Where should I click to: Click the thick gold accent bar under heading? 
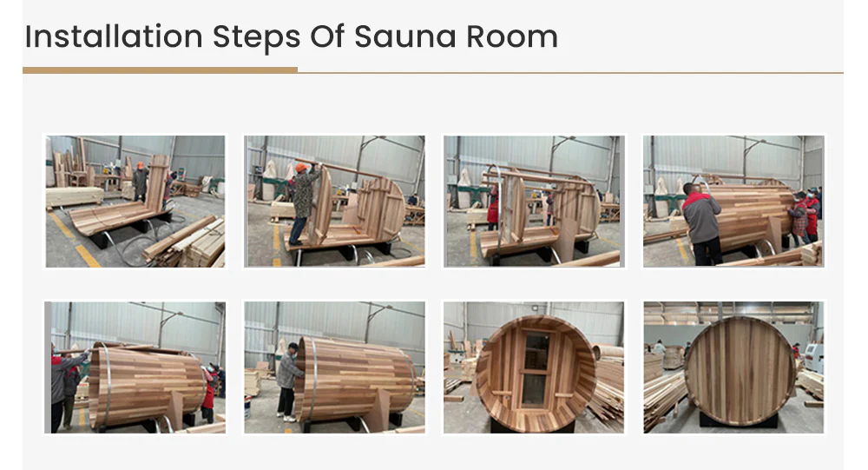pyautogui.click(x=160, y=70)
